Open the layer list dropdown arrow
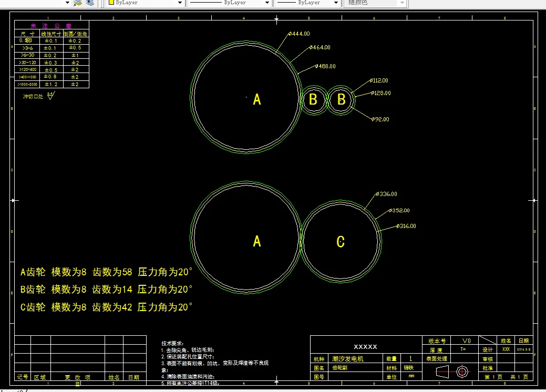Viewport: 546px width, 392px height. [x=68, y=3]
